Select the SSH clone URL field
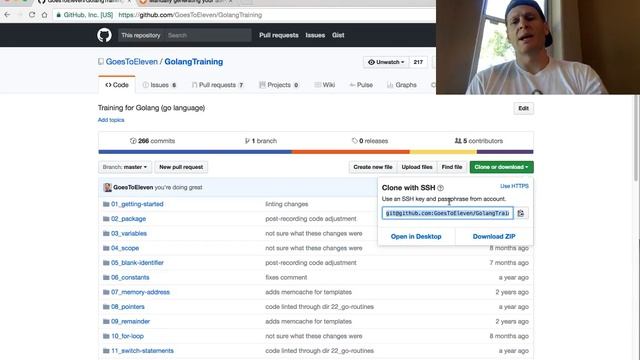The image size is (640, 360). point(447,213)
